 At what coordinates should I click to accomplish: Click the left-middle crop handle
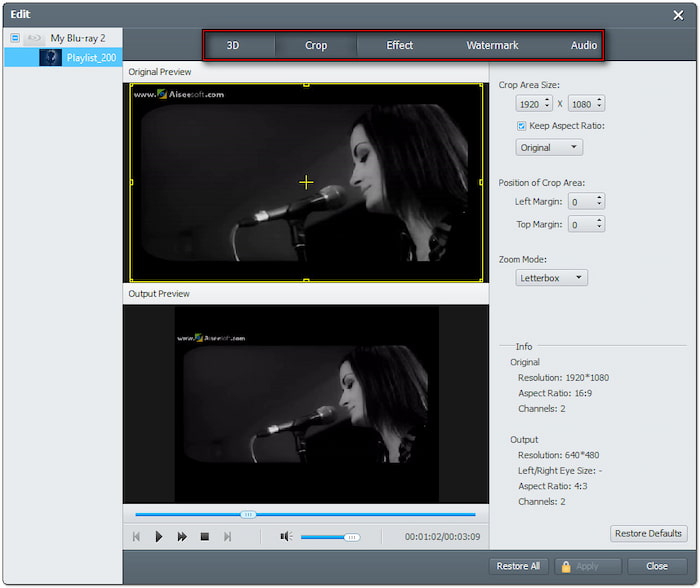point(131,182)
